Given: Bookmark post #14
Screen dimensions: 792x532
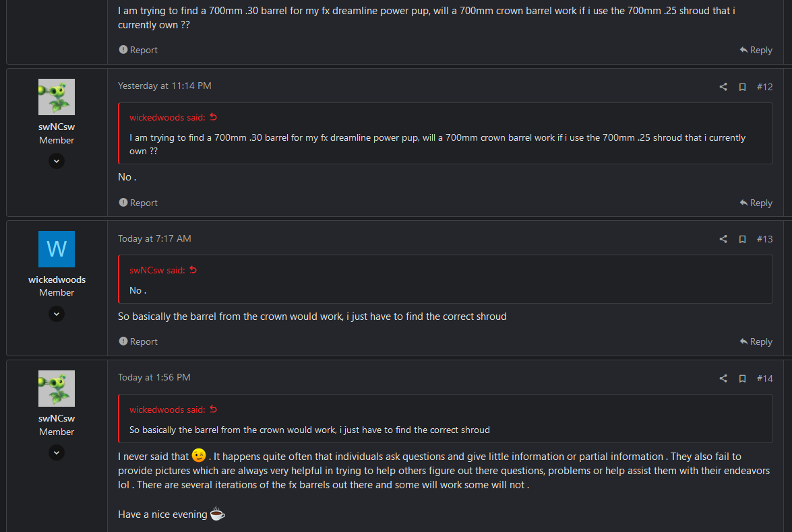Looking at the screenshot, I should (x=742, y=378).
